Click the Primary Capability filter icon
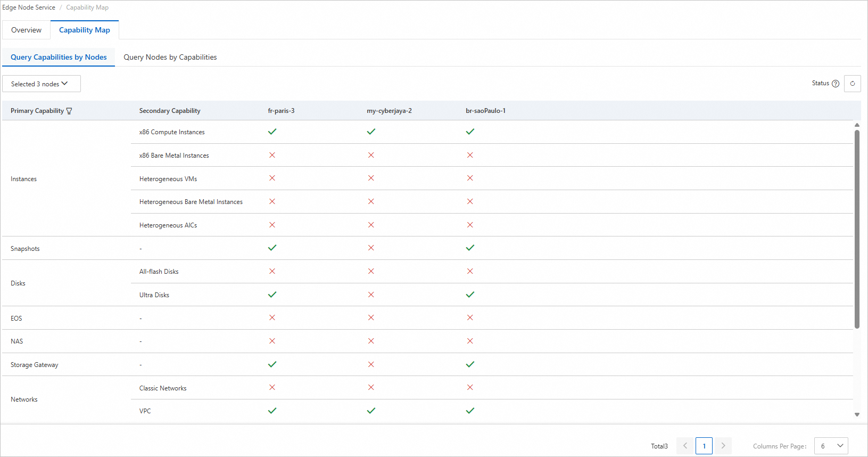Screen dimensions: 868x457 coord(69,111)
